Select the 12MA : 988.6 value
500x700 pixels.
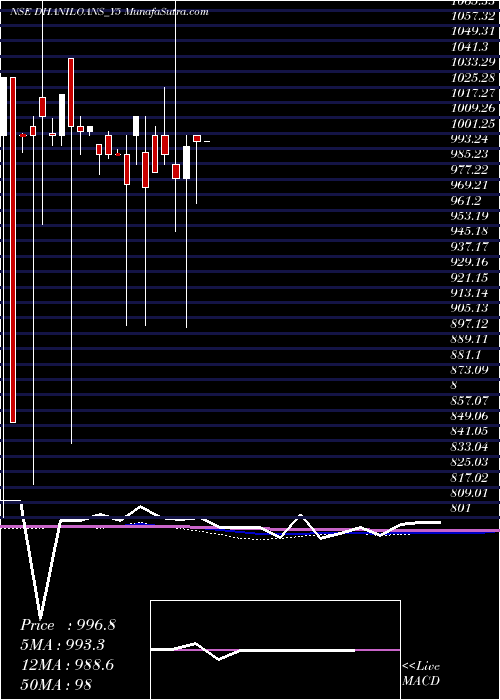click(x=67, y=665)
